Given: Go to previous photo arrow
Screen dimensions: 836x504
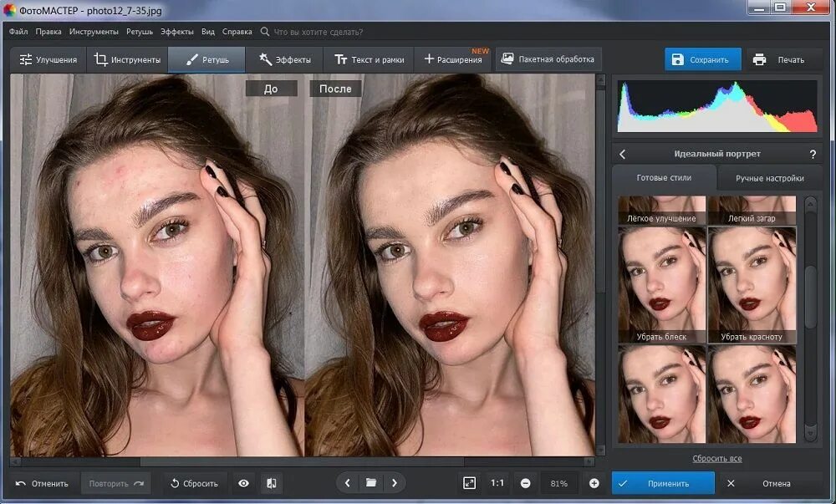Looking at the screenshot, I should pos(348,483).
